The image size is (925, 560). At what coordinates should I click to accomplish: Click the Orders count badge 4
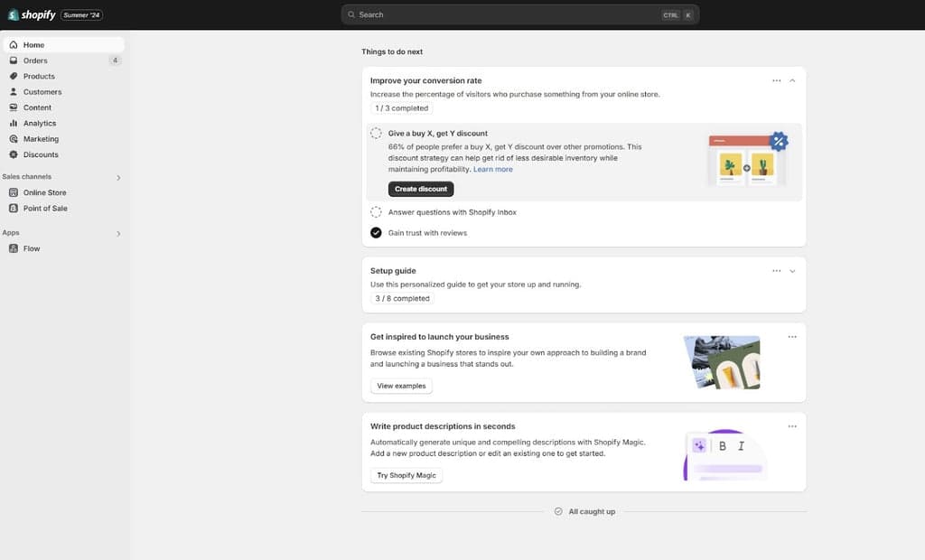click(115, 61)
